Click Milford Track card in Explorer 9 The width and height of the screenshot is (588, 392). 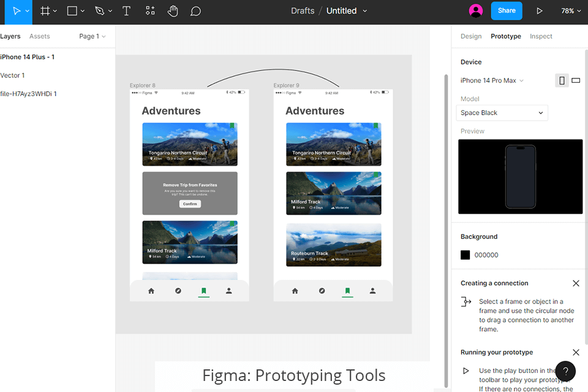tap(333, 193)
